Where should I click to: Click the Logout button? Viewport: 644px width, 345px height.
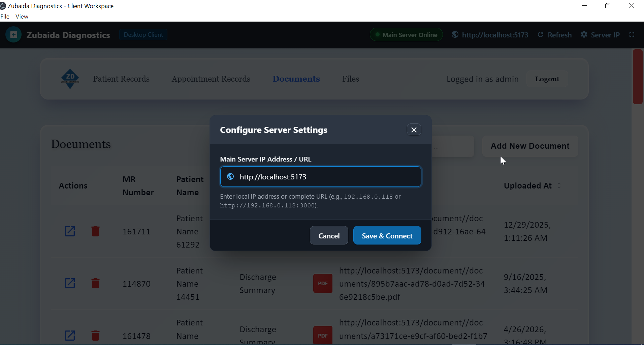click(547, 79)
